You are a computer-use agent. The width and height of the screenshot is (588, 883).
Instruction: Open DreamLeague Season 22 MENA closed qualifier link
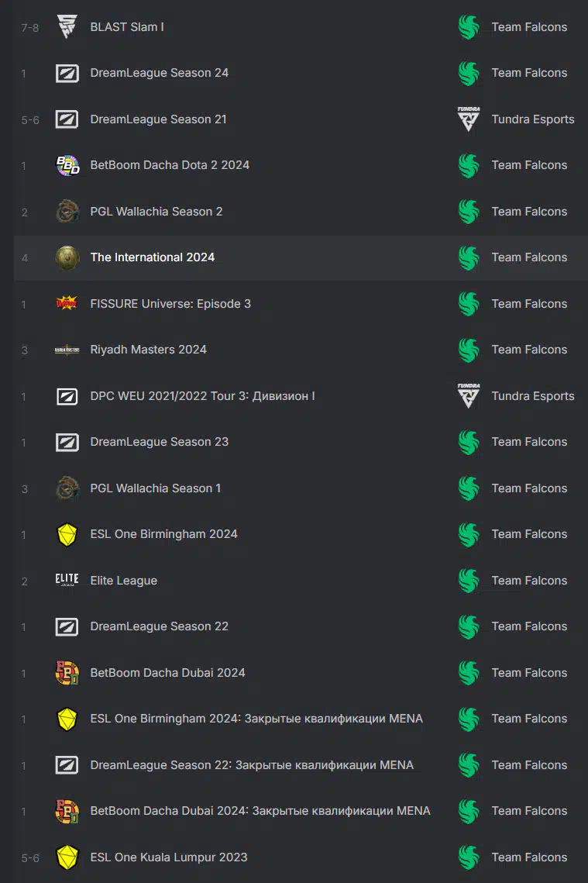252,764
